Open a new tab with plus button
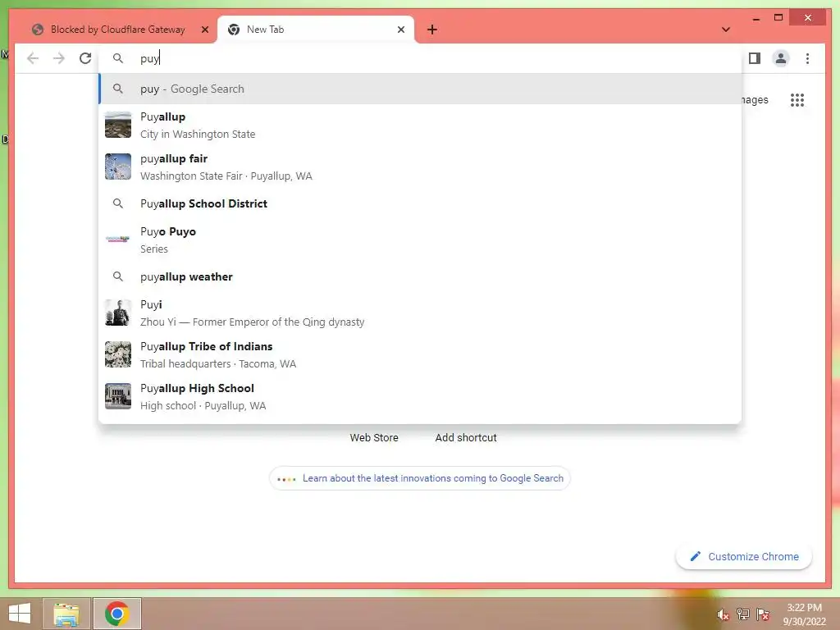This screenshot has width=840, height=630. click(432, 30)
